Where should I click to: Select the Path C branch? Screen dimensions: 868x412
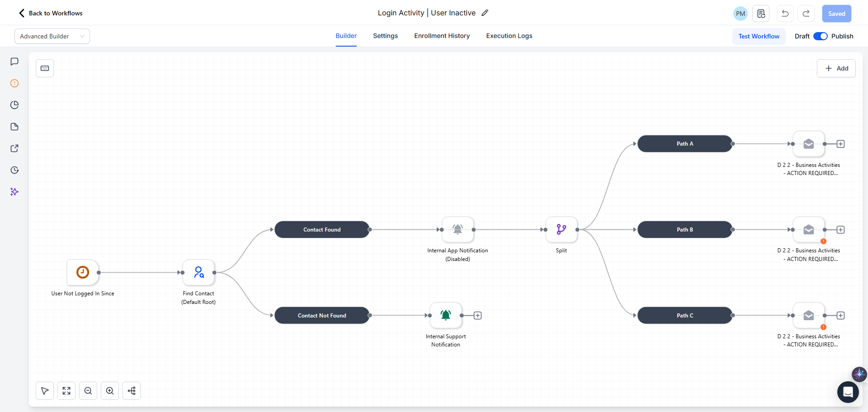coord(685,315)
